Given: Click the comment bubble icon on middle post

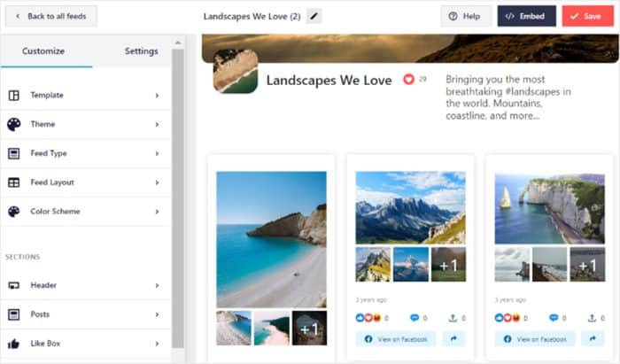Looking at the screenshot, I should (415, 318).
